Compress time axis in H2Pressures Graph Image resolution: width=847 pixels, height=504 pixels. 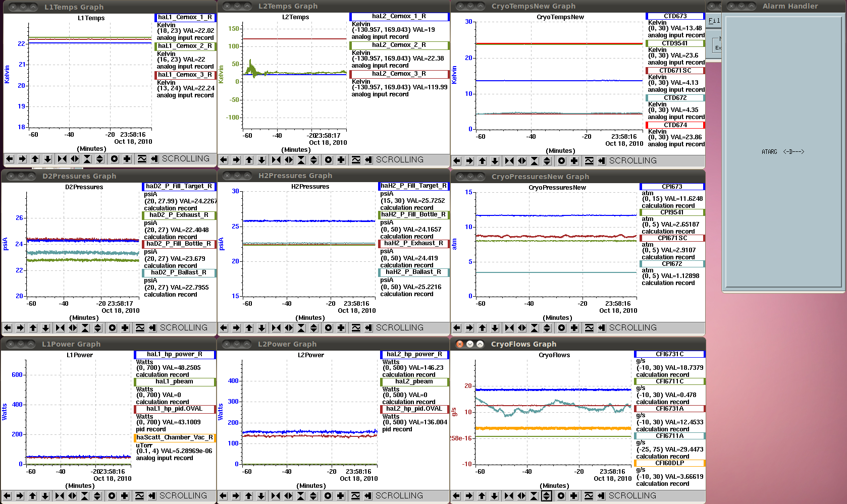tap(276, 328)
